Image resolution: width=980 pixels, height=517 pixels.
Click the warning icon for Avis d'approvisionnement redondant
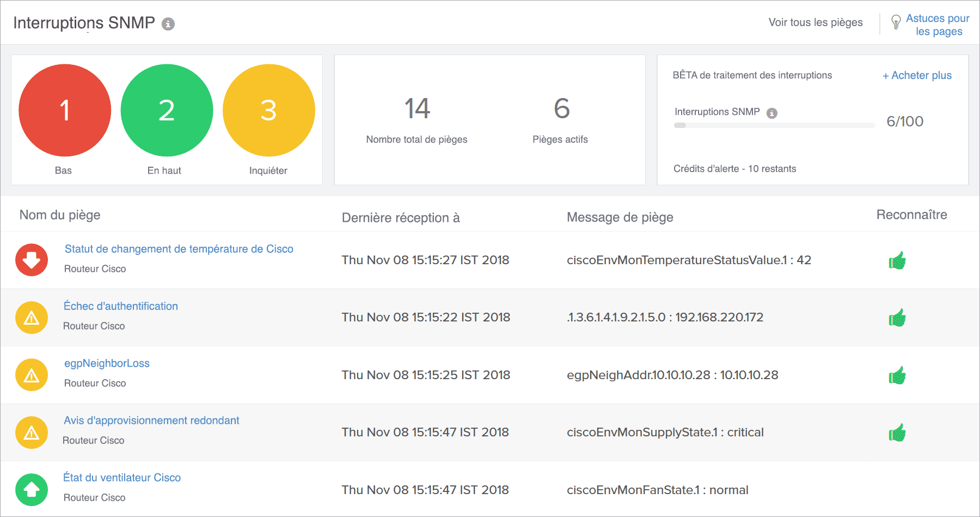tap(31, 432)
